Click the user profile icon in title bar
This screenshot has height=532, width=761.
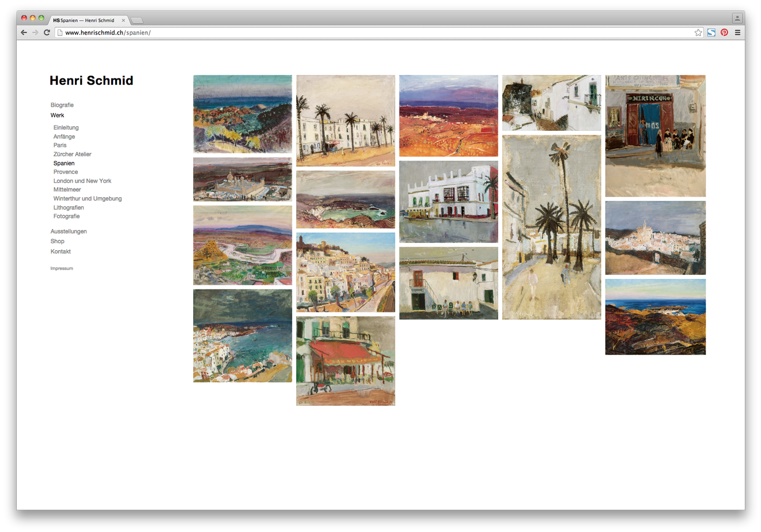[x=737, y=18]
